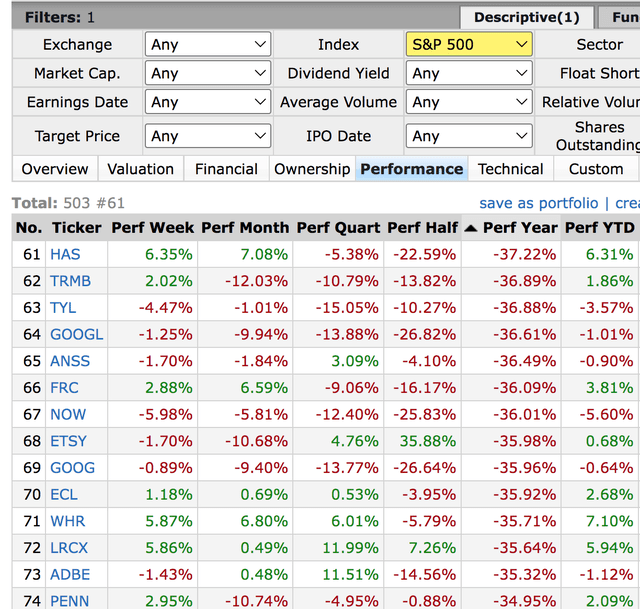Click NOW Perf Week value -5.98%
Image resolution: width=640 pixels, height=609 pixels.
(165, 414)
